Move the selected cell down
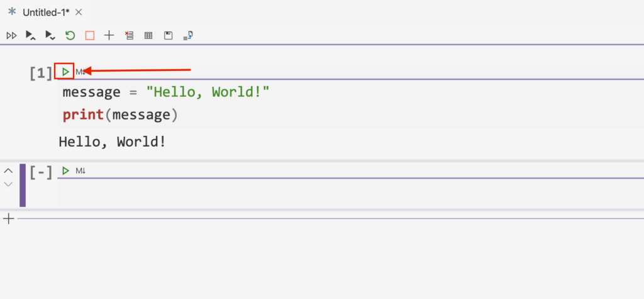This screenshot has width=644, height=299. click(8, 184)
